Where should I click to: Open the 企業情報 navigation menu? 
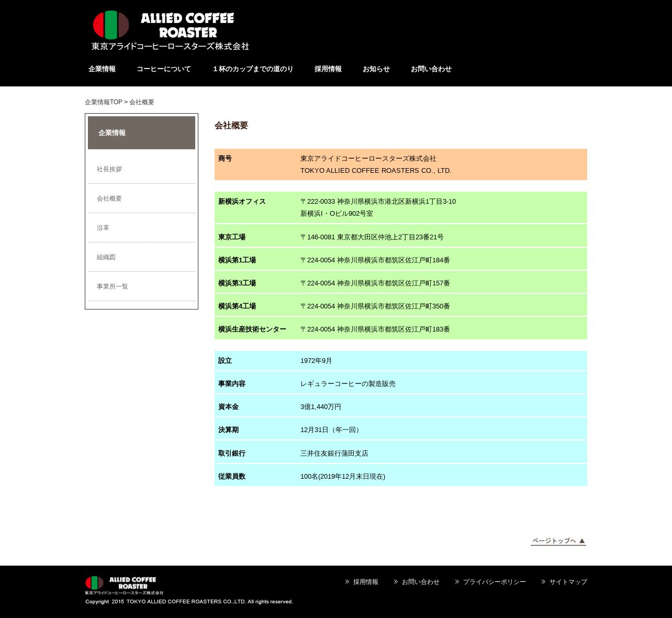102,69
